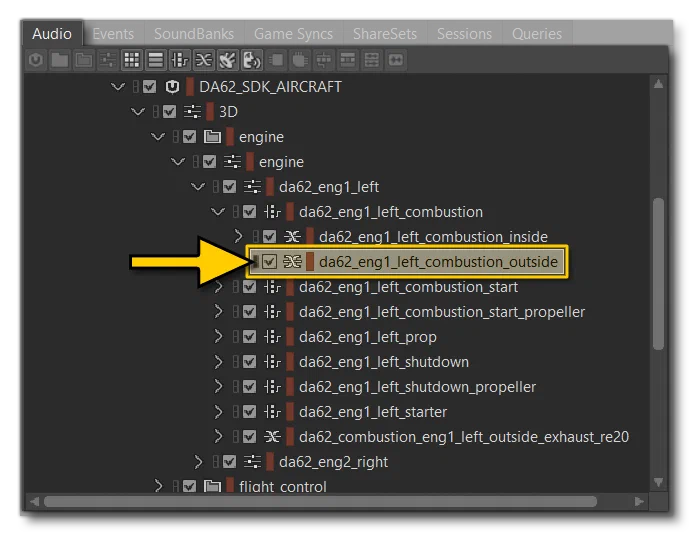Click color marker of da62_eng1_left_combustion_outside
Viewport: 693px width, 536px height.
(310, 262)
